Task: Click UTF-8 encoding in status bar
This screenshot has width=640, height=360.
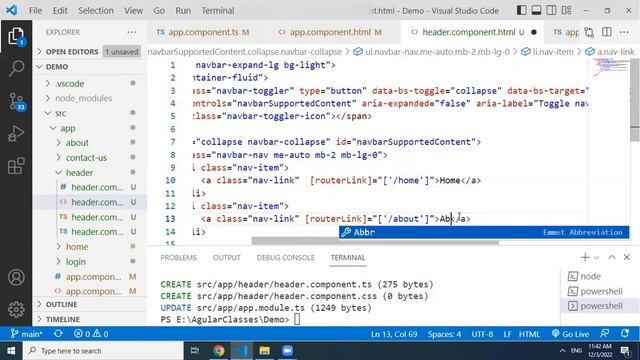Action: click(482, 334)
